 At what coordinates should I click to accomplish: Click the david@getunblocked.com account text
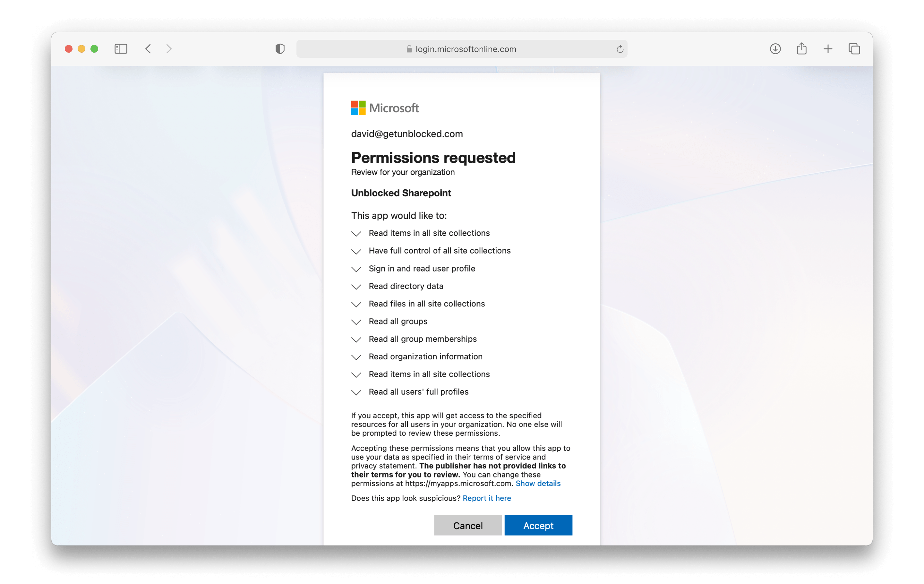[x=407, y=133]
